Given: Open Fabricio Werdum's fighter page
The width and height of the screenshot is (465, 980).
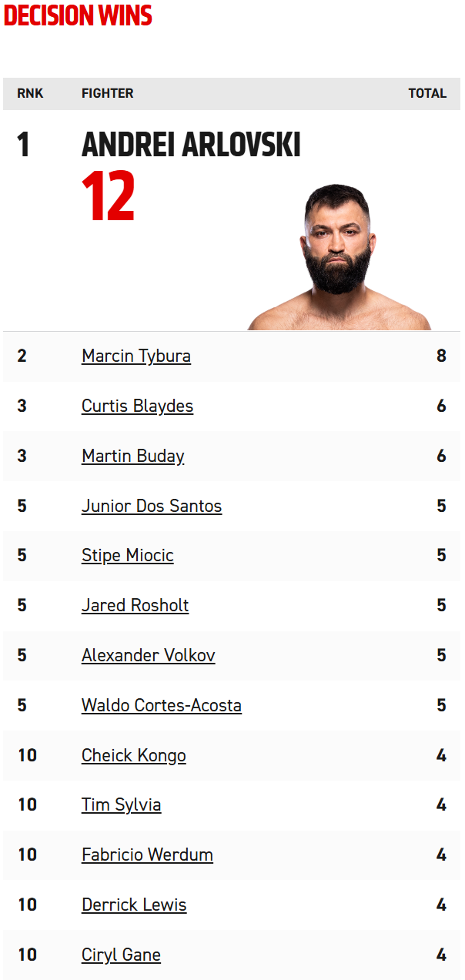Looking at the screenshot, I should [x=147, y=855].
